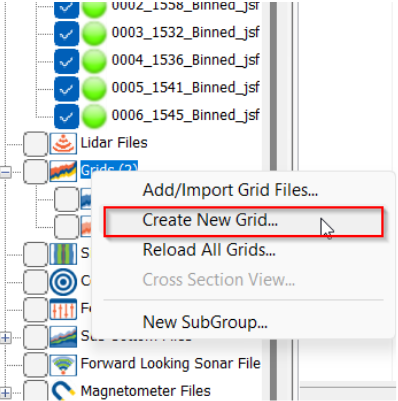Click the circular target icon in tree

[x=63, y=282]
